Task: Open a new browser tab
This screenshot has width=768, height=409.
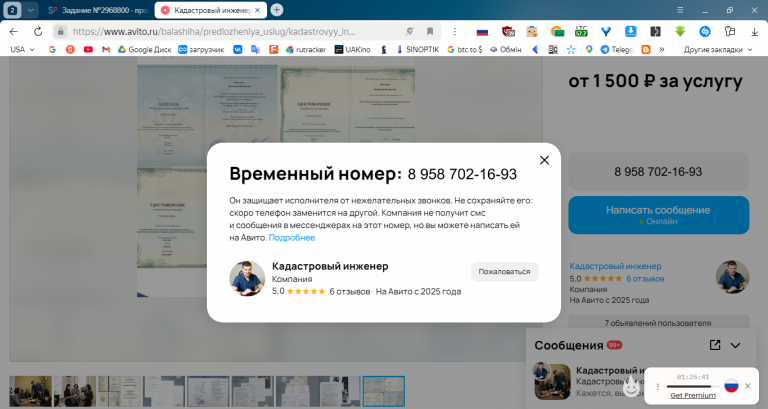Action: click(277, 10)
